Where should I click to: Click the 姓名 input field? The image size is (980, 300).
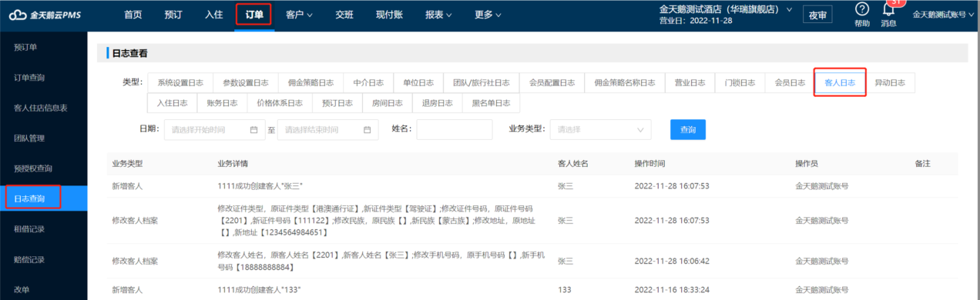(455, 129)
